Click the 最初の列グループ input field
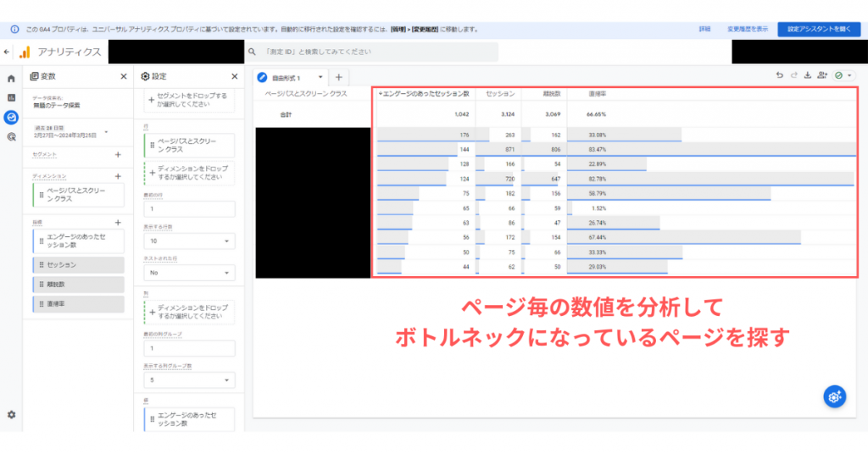The height and width of the screenshot is (454, 868). 189,348
